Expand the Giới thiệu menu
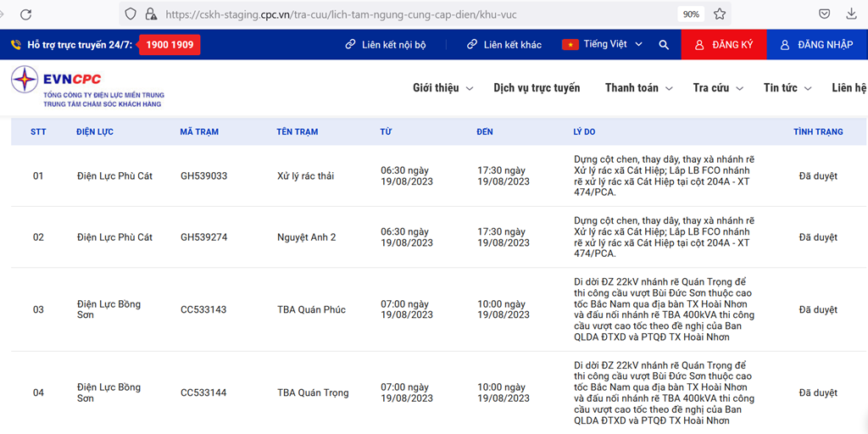This screenshot has height=434, width=868. [442, 88]
